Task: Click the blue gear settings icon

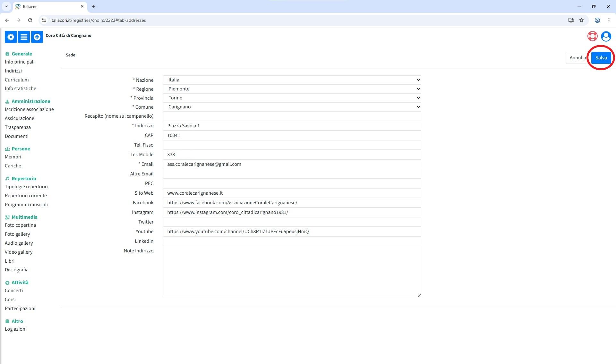Action: pos(11,37)
